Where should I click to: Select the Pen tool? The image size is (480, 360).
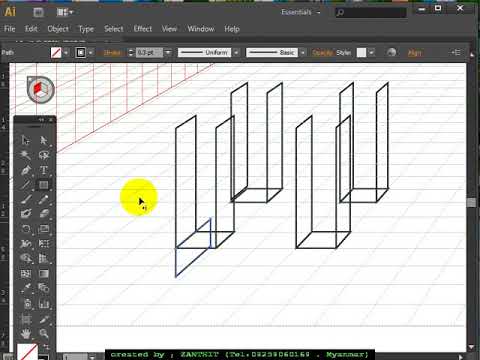point(26,170)
